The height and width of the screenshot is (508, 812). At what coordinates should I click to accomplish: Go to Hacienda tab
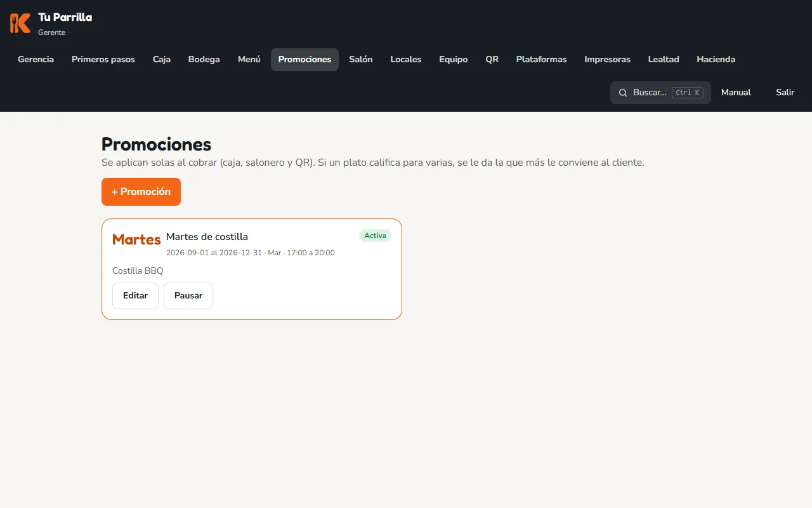tap(716, 60)
